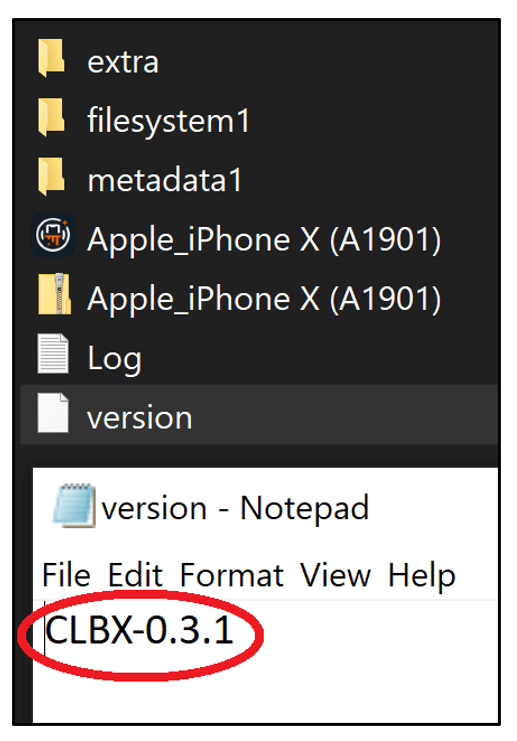Click the Log file name
The image size is (517, 741).
point(114,359)
